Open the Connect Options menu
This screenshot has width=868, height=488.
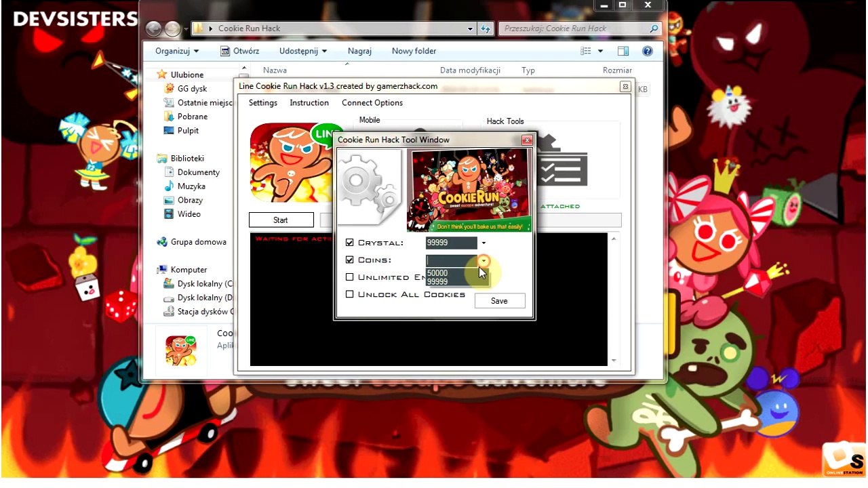click(x=372, y=102)
